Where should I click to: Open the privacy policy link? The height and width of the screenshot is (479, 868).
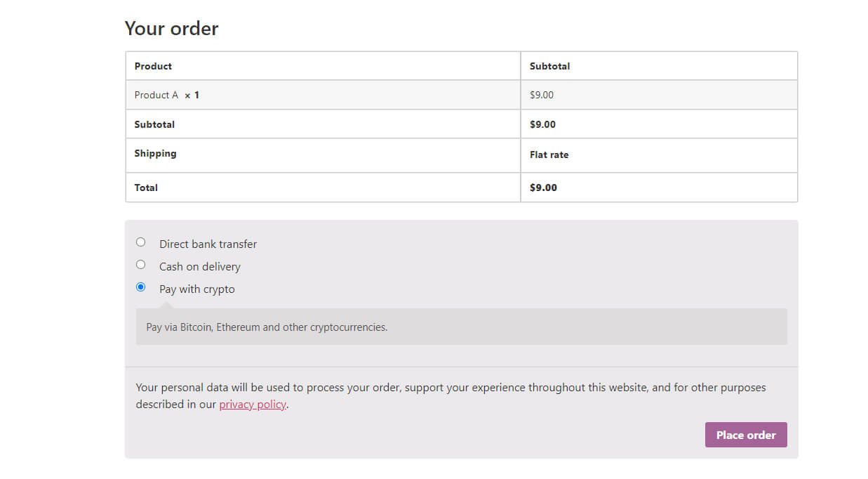click(x=253, y=404)
